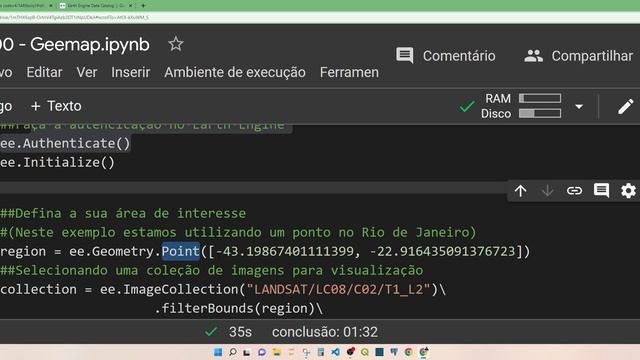Screen dimensions: 640x360
Task: Click the browser address bar URL
Action: pos(74,18)
